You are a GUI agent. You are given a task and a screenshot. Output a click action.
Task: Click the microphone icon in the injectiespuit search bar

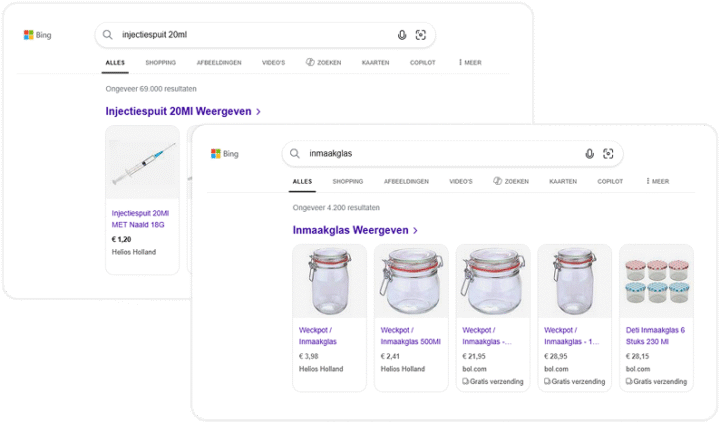click(402, 35)
